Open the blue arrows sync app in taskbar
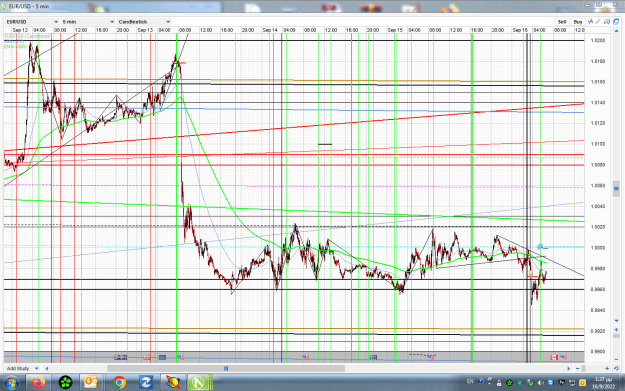625x391 pixels. click(146, 383)
